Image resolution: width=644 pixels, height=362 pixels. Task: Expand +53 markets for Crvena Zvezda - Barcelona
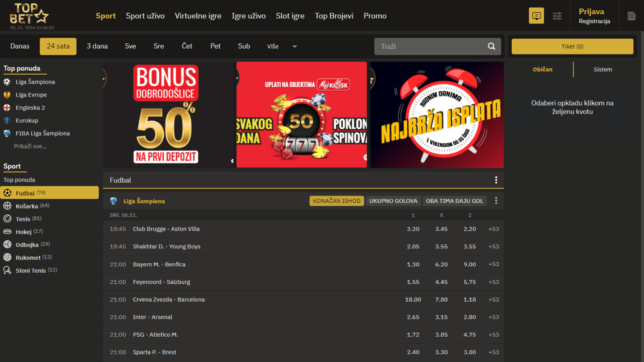pyautogui.click(x=494, y=299)
